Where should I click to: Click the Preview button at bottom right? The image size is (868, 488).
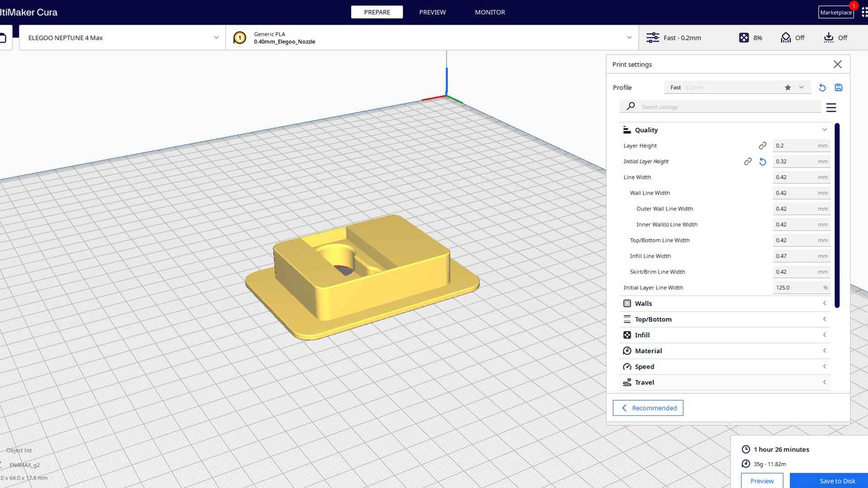pos(762,481)
